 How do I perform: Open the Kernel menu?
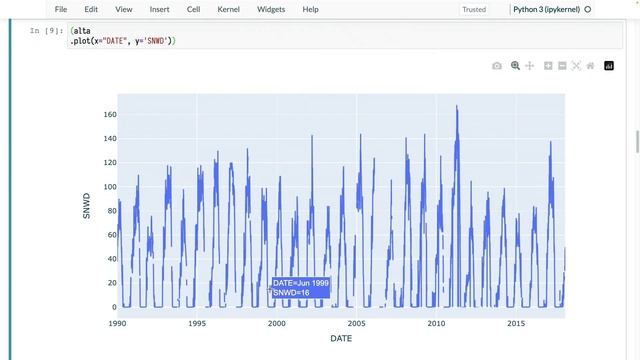[x=229, y=9]
